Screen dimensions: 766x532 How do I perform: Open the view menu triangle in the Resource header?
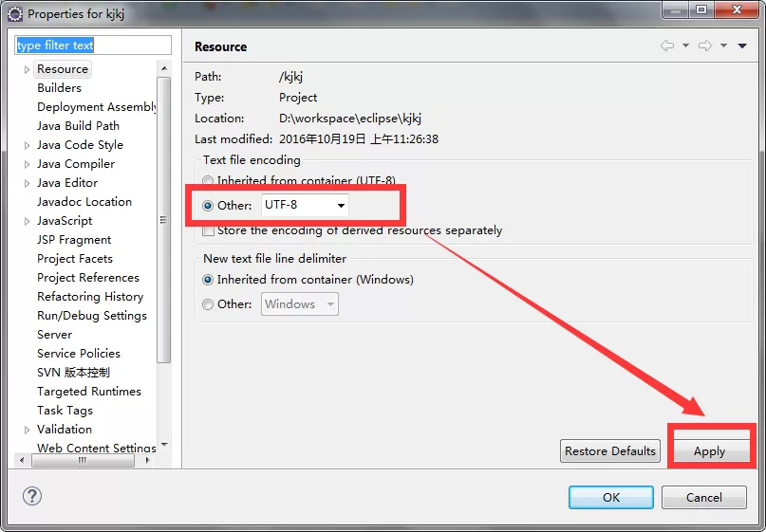click(742, 46)
